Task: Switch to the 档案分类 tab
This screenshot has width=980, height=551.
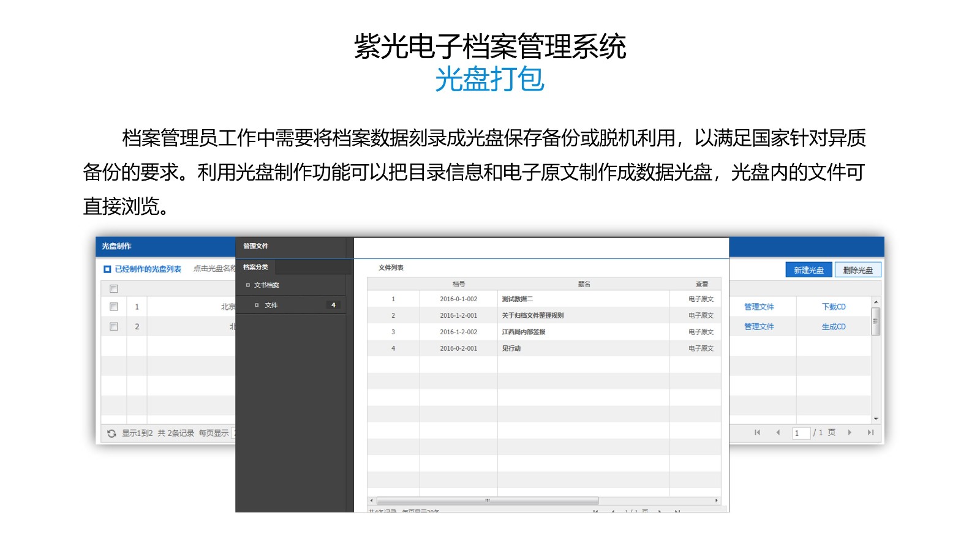Action: coord(255,268)
